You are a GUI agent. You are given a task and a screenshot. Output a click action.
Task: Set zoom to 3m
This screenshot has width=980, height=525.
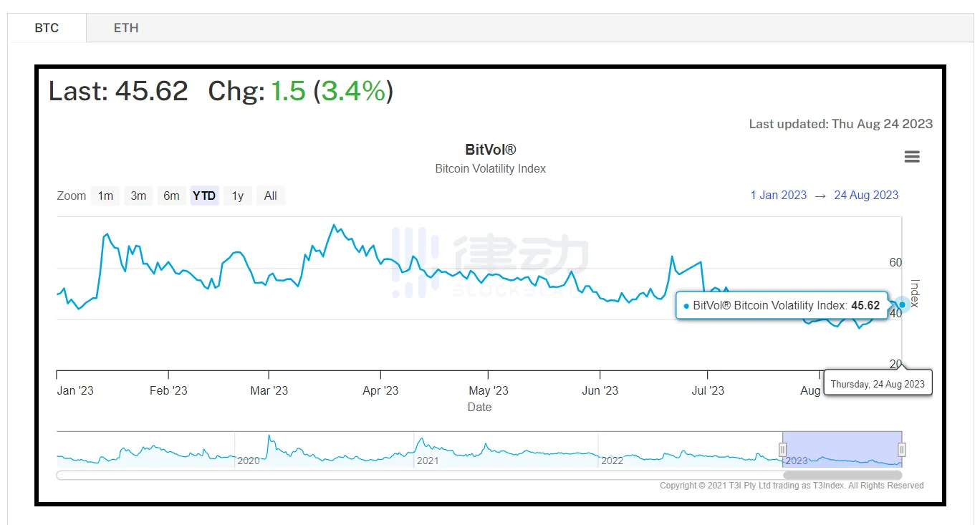pos(138,196)
